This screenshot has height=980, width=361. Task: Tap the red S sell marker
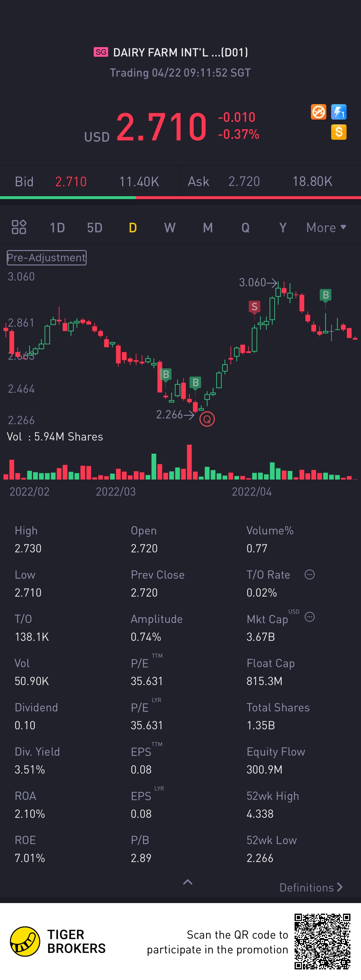254,306
